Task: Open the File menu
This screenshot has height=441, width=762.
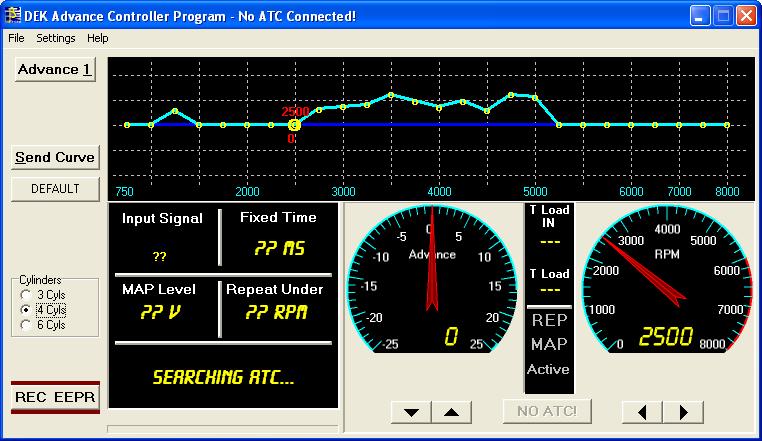Action: tap(16, 38)
